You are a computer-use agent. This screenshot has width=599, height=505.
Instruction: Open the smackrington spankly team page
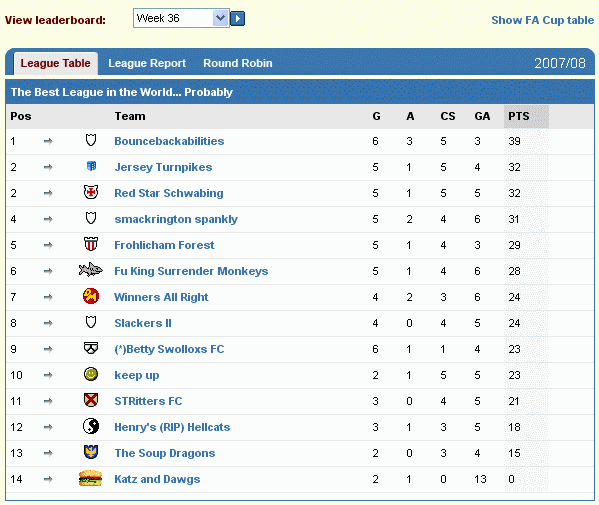(x=176, y=219)
